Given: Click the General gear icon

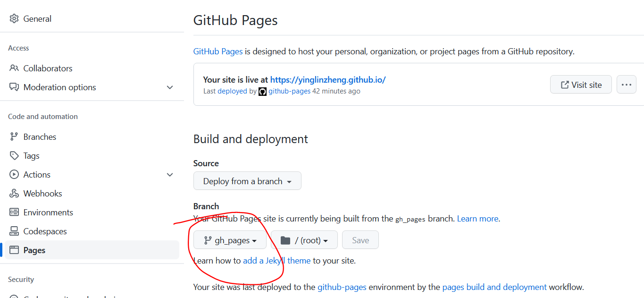Looking at the screenshot, I should pyautogui.click(x=14, y=19).
